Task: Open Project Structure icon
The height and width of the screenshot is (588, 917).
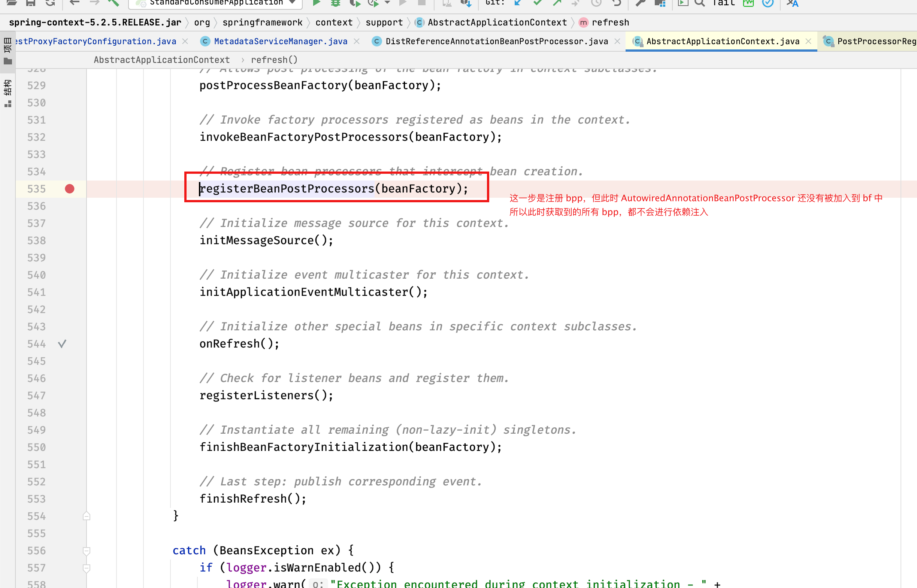Action: [x=660, y=3]
